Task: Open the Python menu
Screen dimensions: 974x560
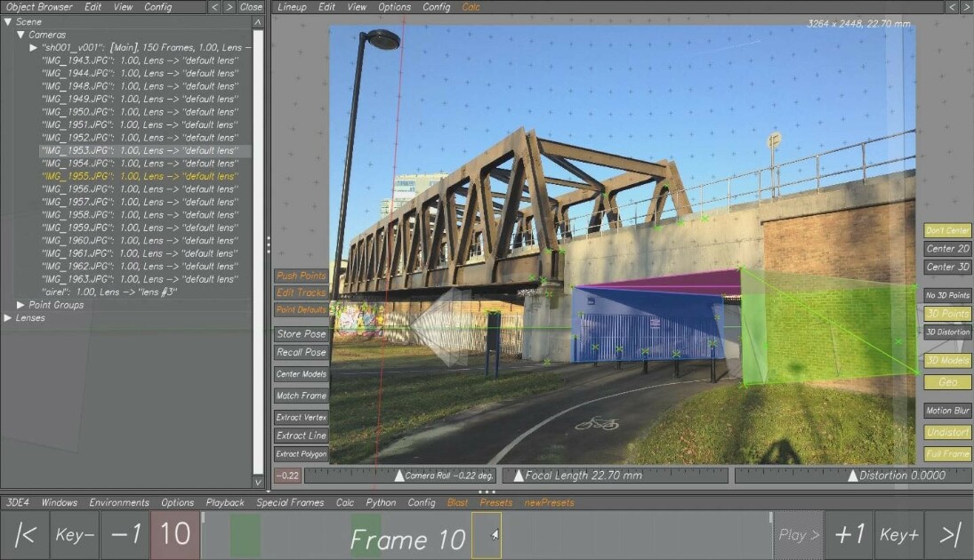Action: [381, 502]
